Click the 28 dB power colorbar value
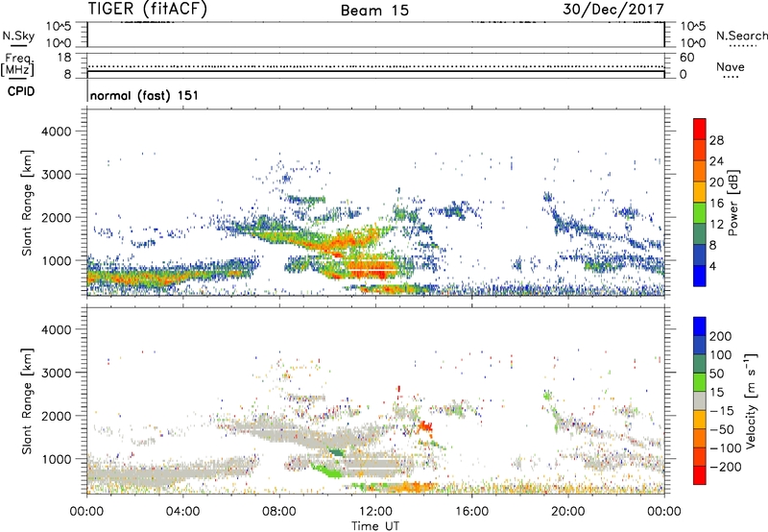 pyautogui.click(x=716, y=140)
